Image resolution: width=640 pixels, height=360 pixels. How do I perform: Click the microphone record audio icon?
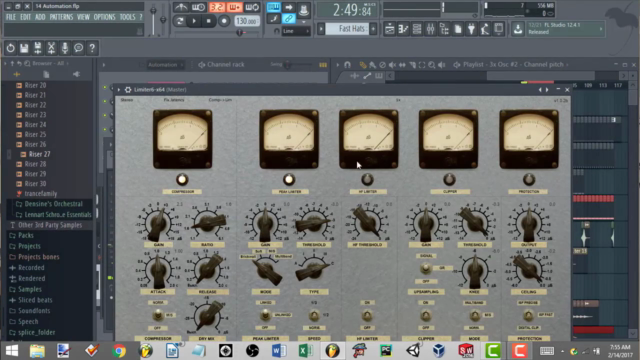coord(64,48)
